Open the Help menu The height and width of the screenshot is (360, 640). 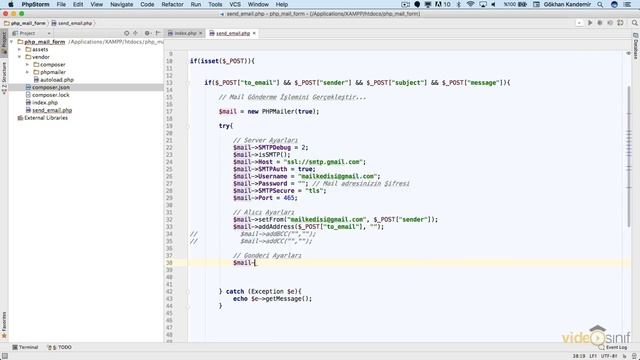(282, 4)
